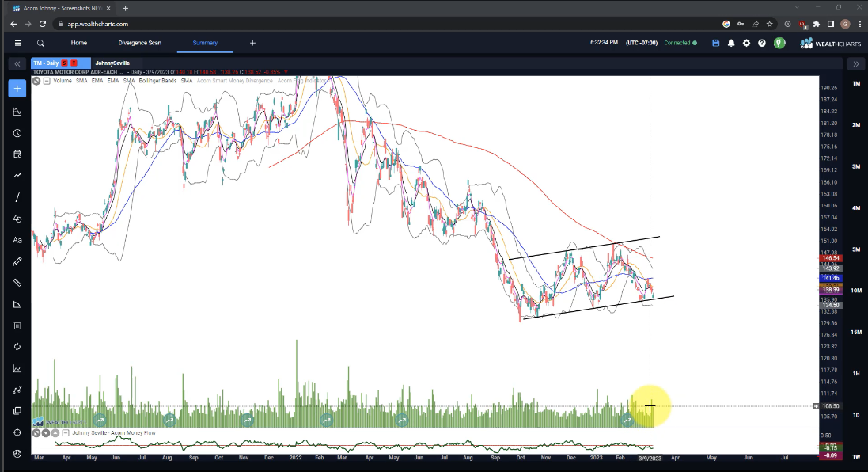Open alerts via the bell icon

coord(731,44)
